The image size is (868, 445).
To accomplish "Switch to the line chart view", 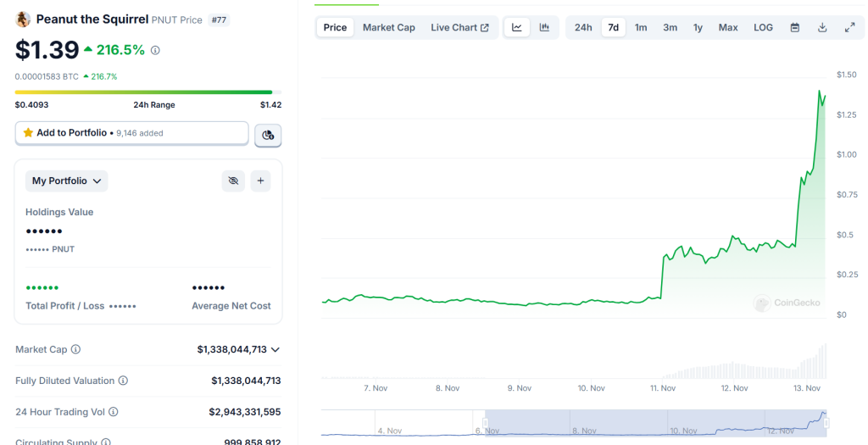I will [x=517, y=28].
